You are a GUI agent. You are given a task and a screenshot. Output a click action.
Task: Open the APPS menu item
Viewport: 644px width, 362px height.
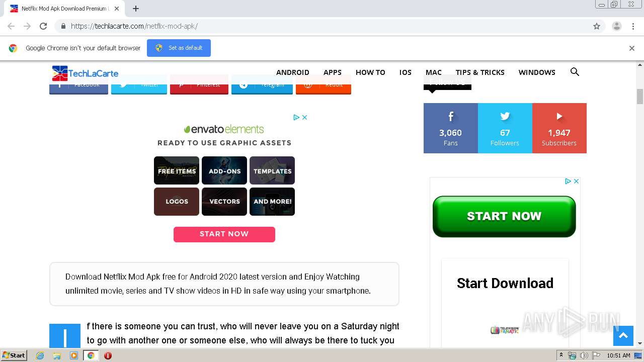(x=333, y=72)
